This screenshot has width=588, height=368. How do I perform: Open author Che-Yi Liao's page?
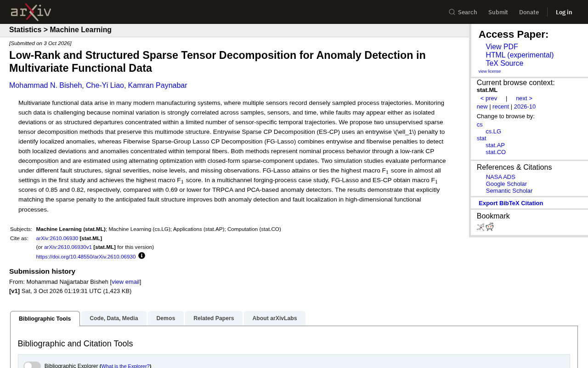105,86
